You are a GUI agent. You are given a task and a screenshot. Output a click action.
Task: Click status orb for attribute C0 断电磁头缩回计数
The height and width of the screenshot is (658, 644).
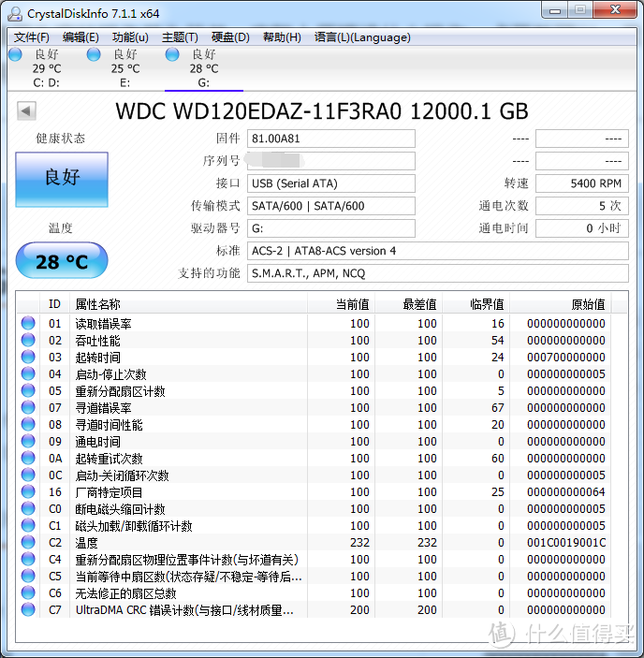(x=28, y=508)
